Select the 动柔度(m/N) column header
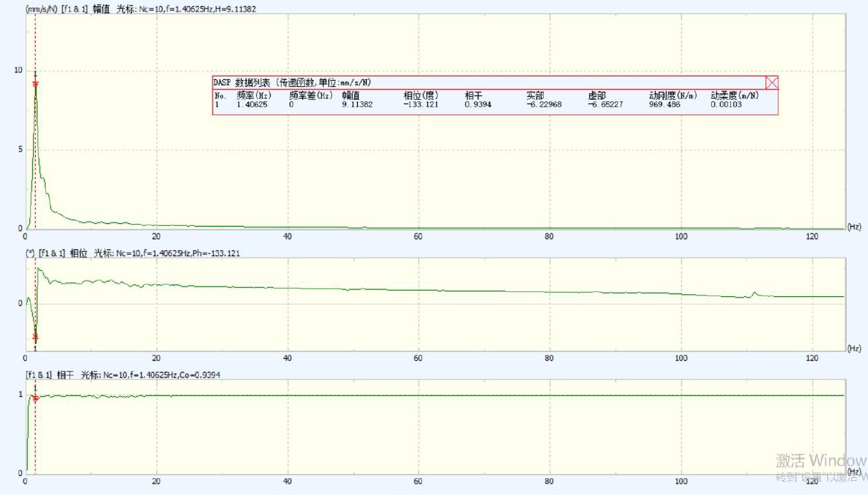The image size is (868, 496). (x=734, y=96)
